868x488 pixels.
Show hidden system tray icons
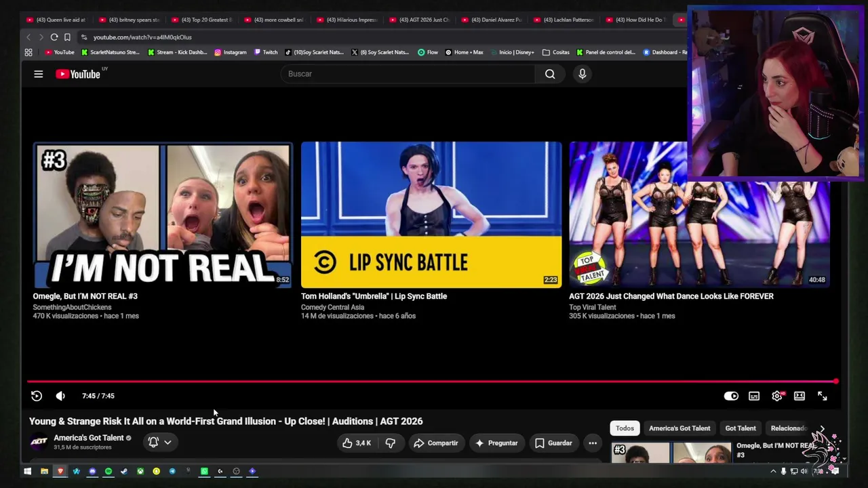click(773, 471)
